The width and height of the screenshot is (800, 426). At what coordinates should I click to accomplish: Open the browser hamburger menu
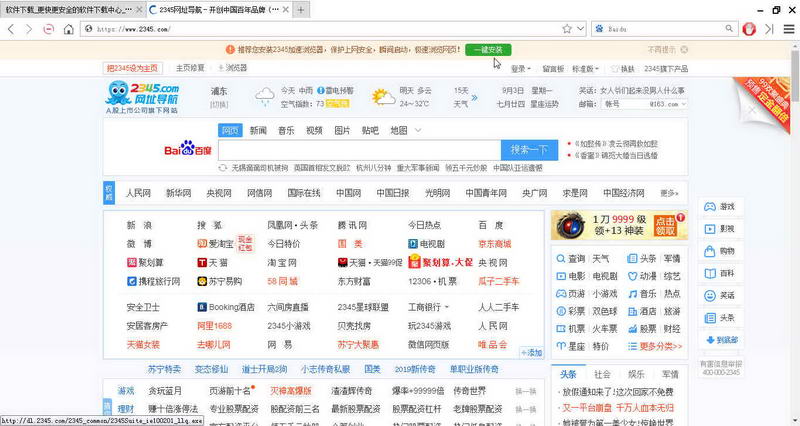[788, 29]
